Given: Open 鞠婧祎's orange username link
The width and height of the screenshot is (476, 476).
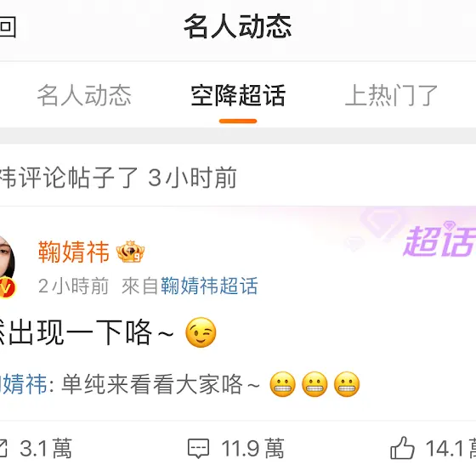Looking at the screenshot, I should (x=73, y=252).
